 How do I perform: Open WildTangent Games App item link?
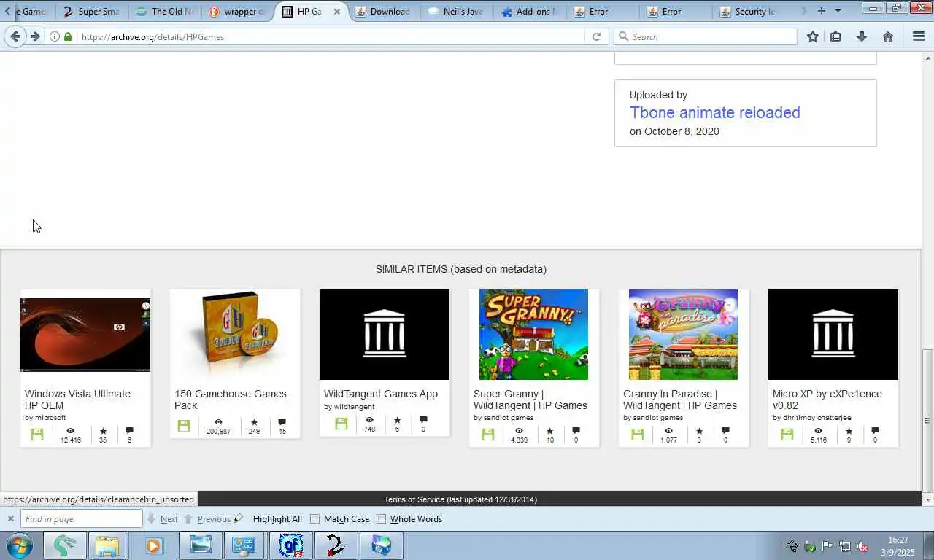click(x=381, y=394)
